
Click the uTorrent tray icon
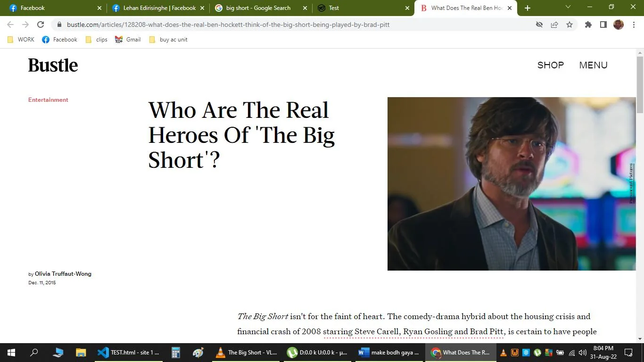point(537,353)
